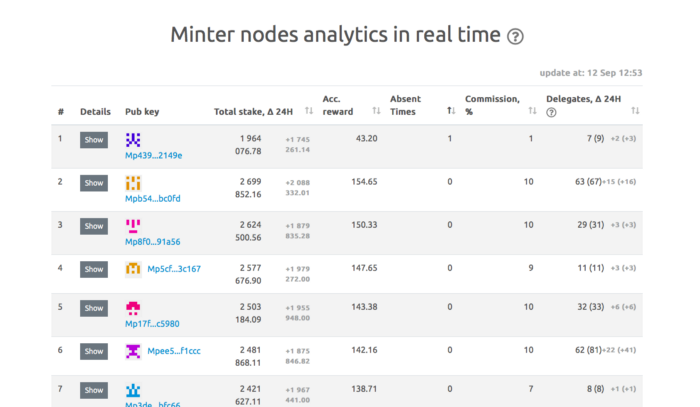Click the help icon beside the page title
The height and width of the screenshot is (407, 700).
click(x=515, y=37)
